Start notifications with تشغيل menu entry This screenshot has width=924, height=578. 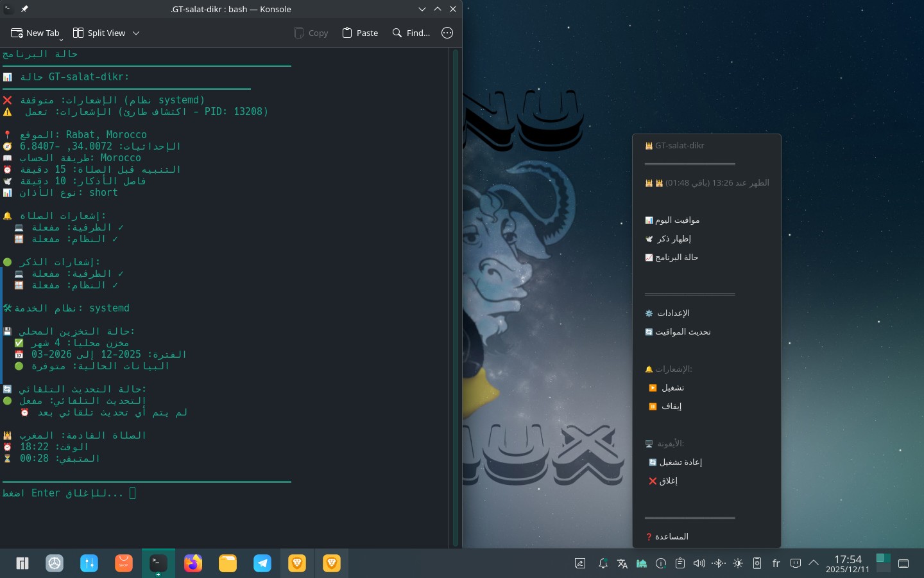click(672, 388)
